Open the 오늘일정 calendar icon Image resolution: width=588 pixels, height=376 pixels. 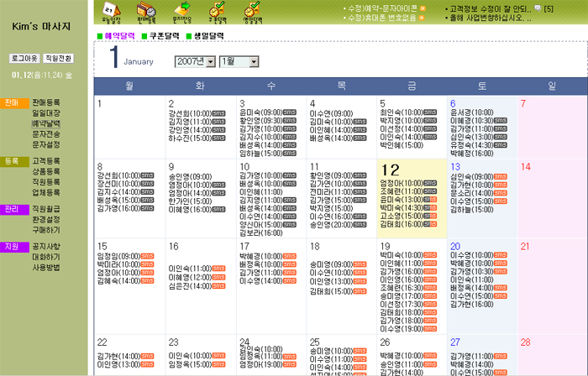[112, 11]
